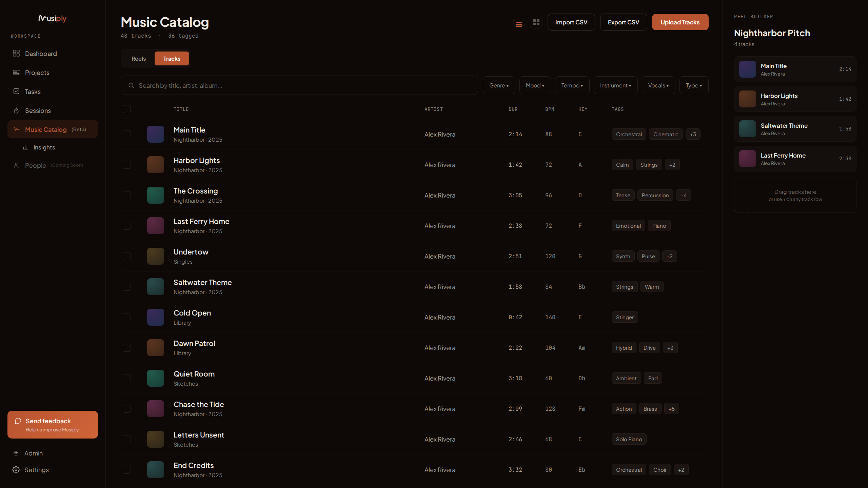The image size is (868, 488).
Task: Check the Undertow track row
Action: click(x=127, y=256)
